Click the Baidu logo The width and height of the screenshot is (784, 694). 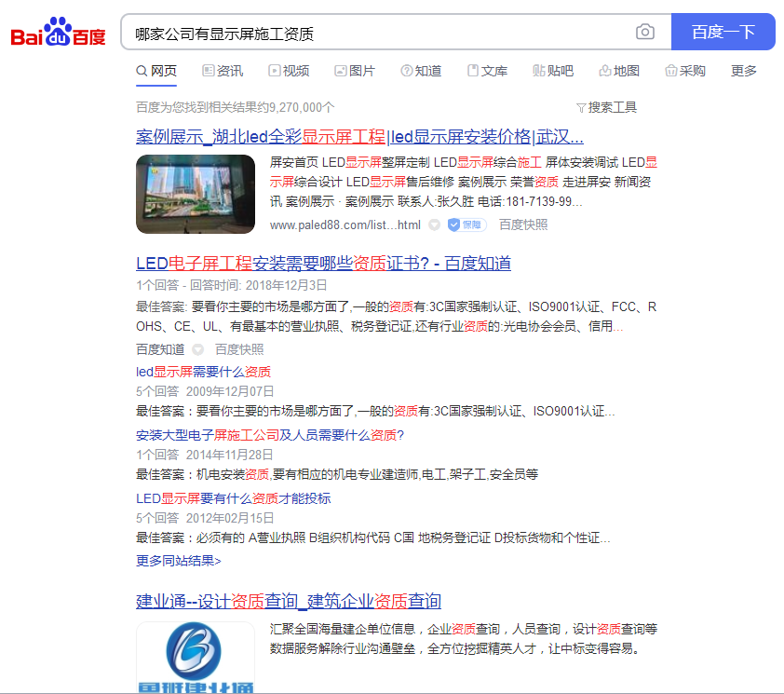(x=58, y=33)
